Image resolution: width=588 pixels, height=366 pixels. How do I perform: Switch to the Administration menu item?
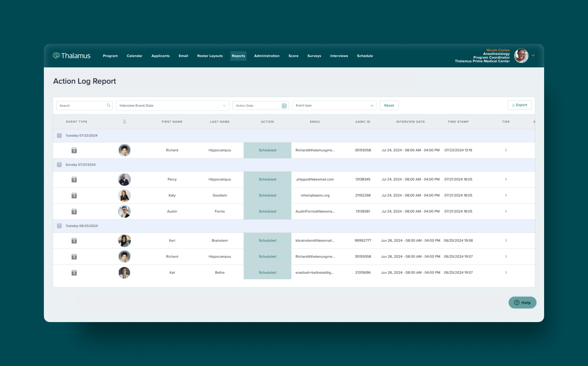pos(267,56)
